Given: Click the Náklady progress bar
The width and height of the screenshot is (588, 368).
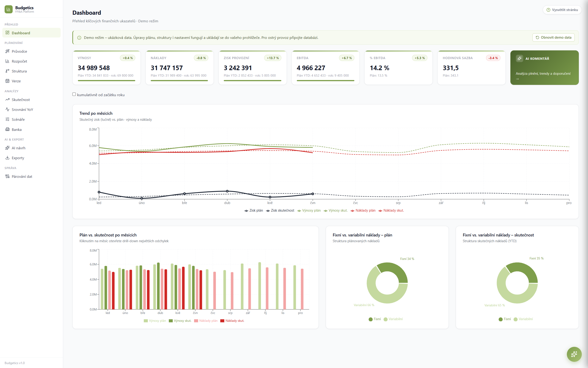Looking at the screenshot, I should (x=179, y=80).
